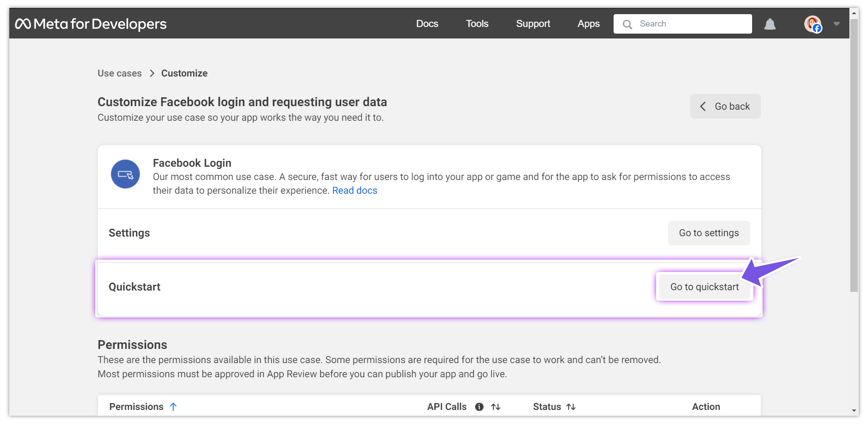The width and height of the screenshot is (868, 425).
Task: Navigate to Use cases breadcrumb
Action: click(x=119, y=73)
